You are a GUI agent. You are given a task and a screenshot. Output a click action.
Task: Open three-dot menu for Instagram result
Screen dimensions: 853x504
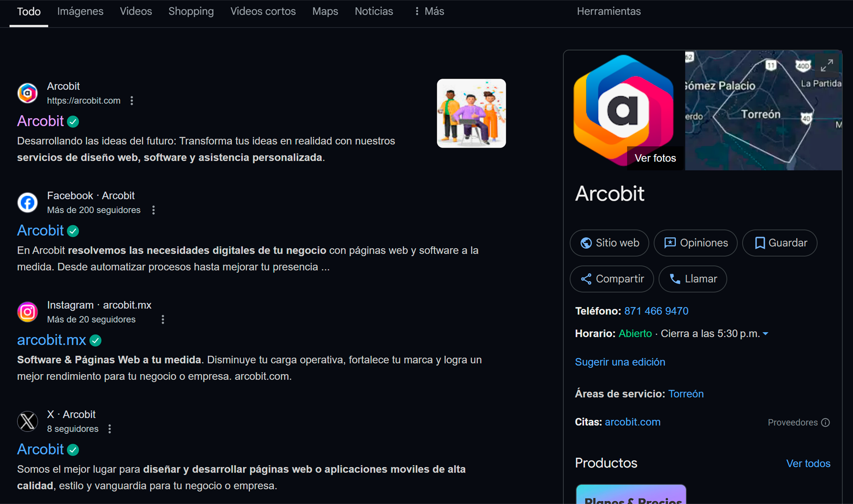click(x=163, y=319)
